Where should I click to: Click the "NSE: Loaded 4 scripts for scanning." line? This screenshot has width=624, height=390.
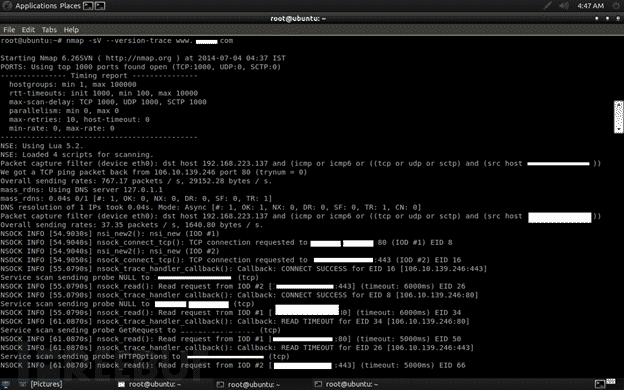coord(77,154)
